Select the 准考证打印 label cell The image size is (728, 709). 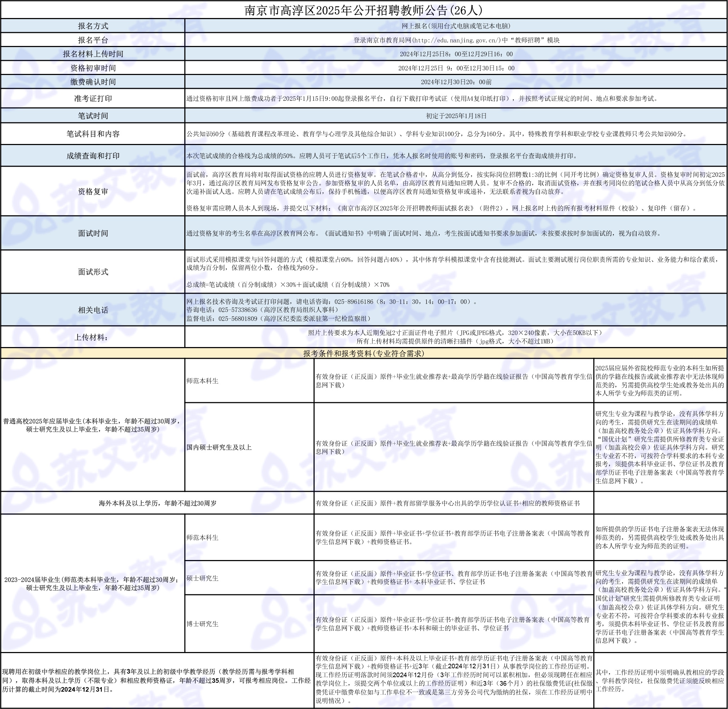click(93, 98)
